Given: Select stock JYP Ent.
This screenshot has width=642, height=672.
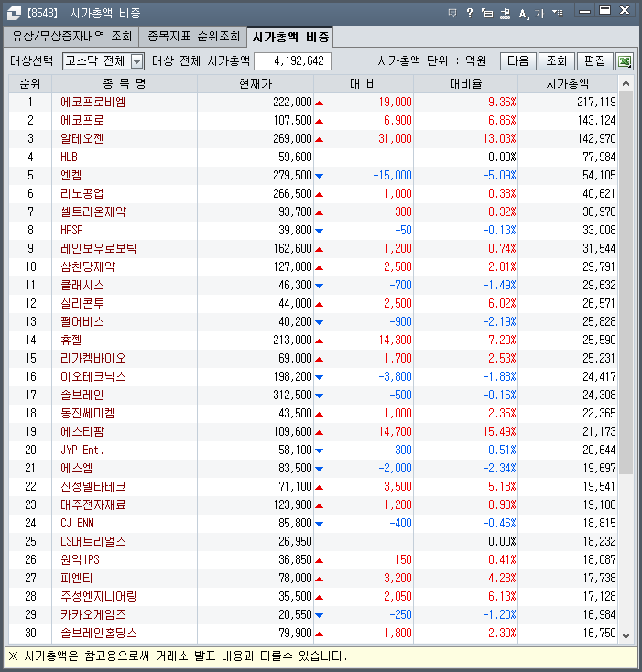Looking at the screenshot, I should pyautogui.click(x=82, y=450).
